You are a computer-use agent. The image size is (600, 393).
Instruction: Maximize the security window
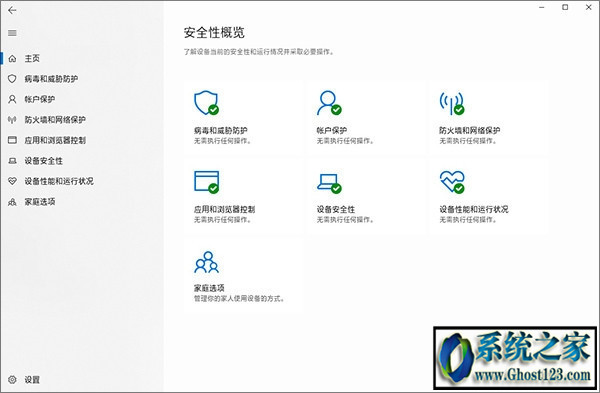tap(565, 7)
